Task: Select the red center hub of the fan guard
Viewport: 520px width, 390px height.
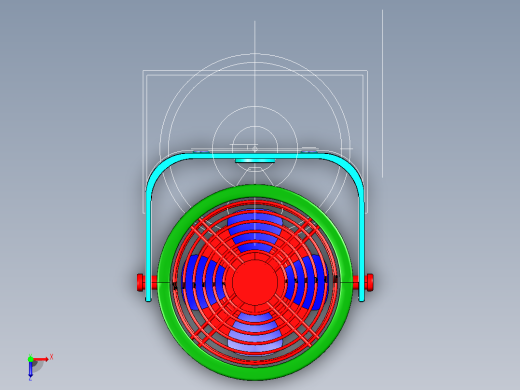Action: 255,282
